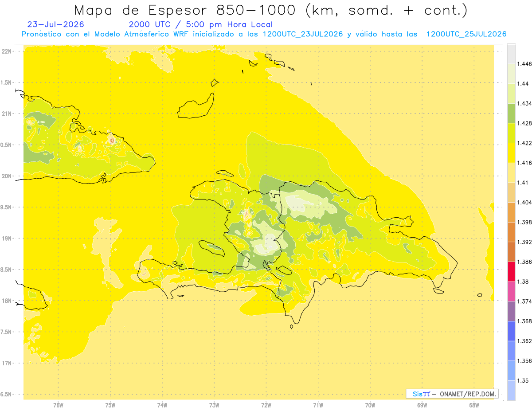Click longitude axis label "74W"
The width and height of the screenshot is (532, 411).
pyautogui.click(x=162, y=405)
